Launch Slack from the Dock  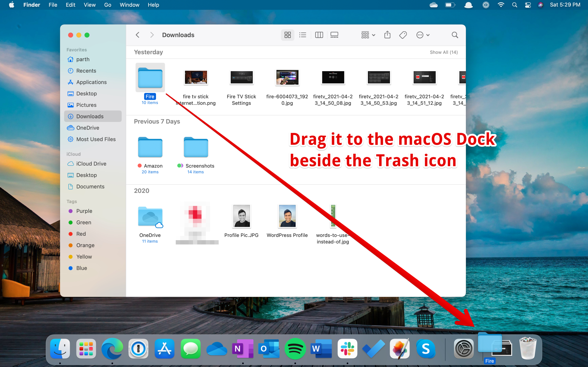[347, 349]
